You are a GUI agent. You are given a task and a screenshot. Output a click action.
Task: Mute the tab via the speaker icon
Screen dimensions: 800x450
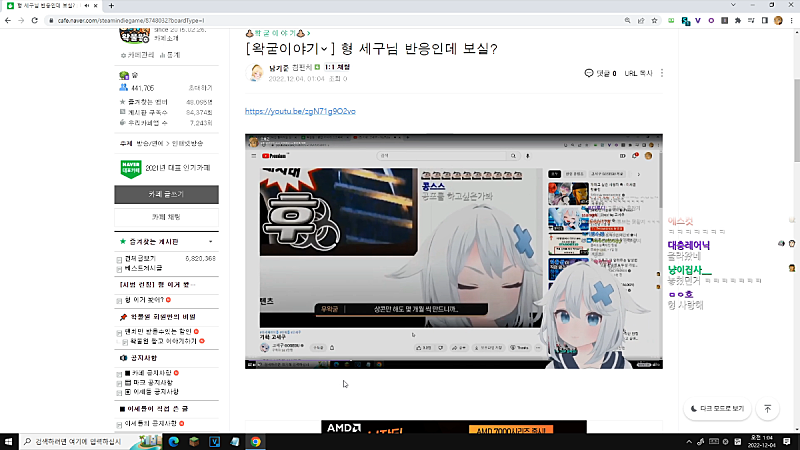pos(86,6)
